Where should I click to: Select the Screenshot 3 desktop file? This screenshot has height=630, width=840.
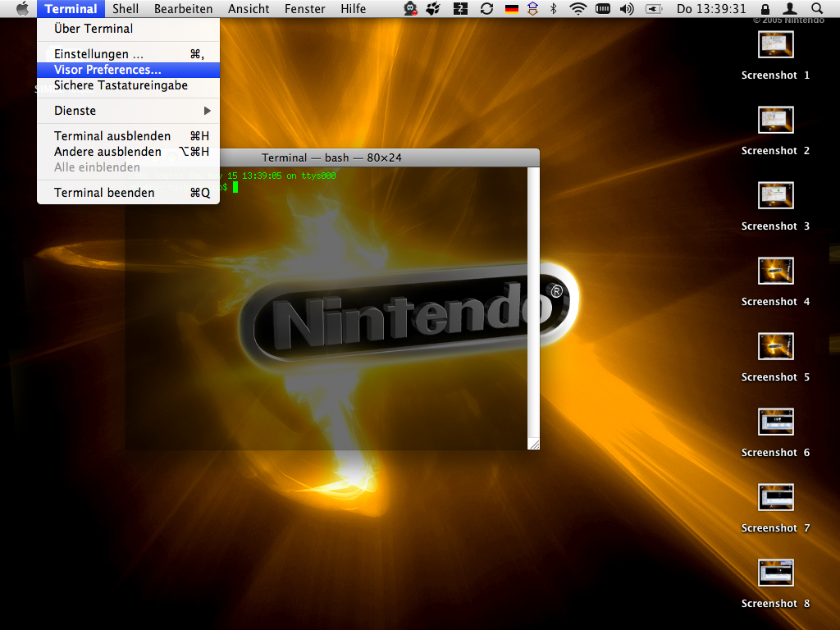pos(775,207)
